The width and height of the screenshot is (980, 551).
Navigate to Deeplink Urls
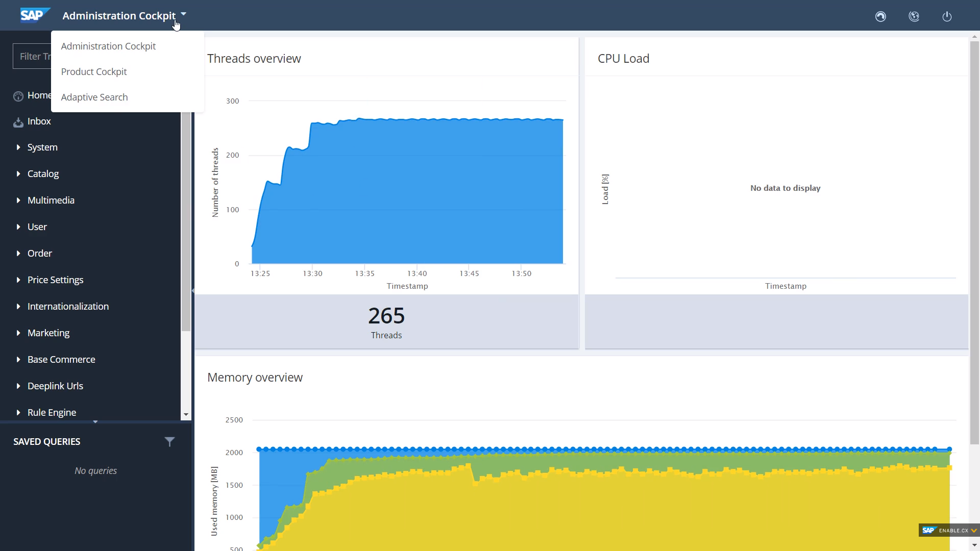point(55,386)
